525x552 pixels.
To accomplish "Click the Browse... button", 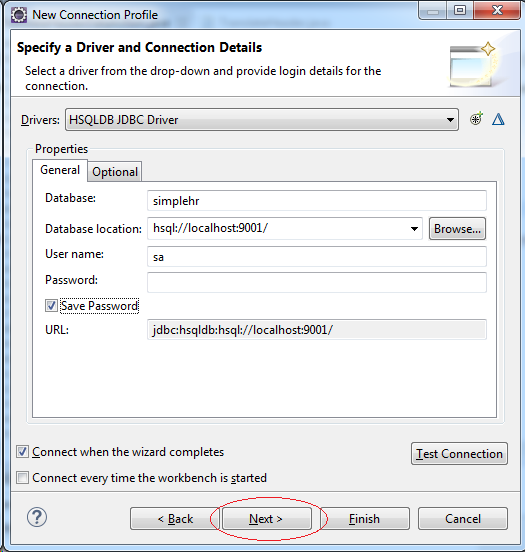I will coord(457,229).
